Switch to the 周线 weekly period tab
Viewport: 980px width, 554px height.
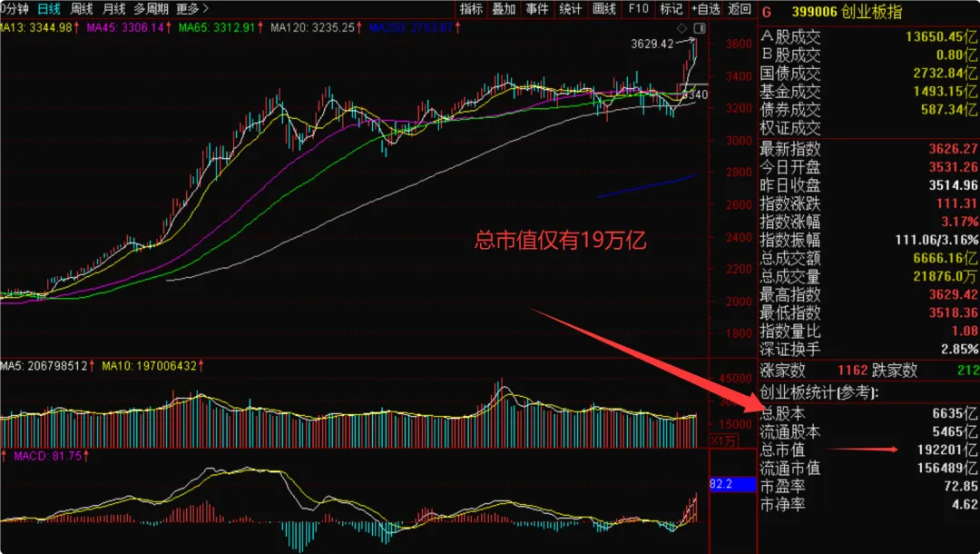click(x=82, y=9)
